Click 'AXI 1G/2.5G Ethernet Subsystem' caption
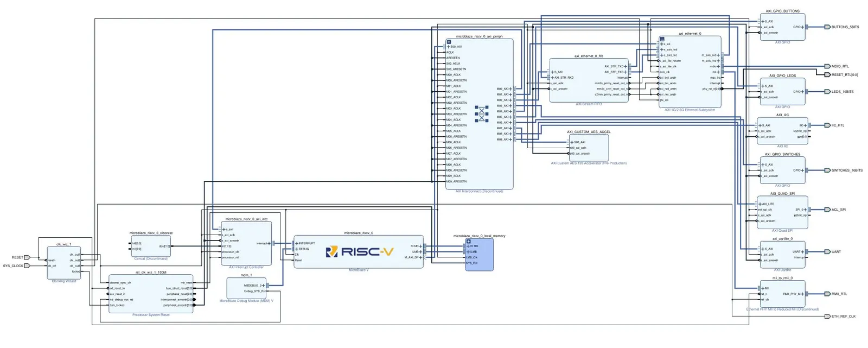868x348 pixels. click(x=690, y=110)
